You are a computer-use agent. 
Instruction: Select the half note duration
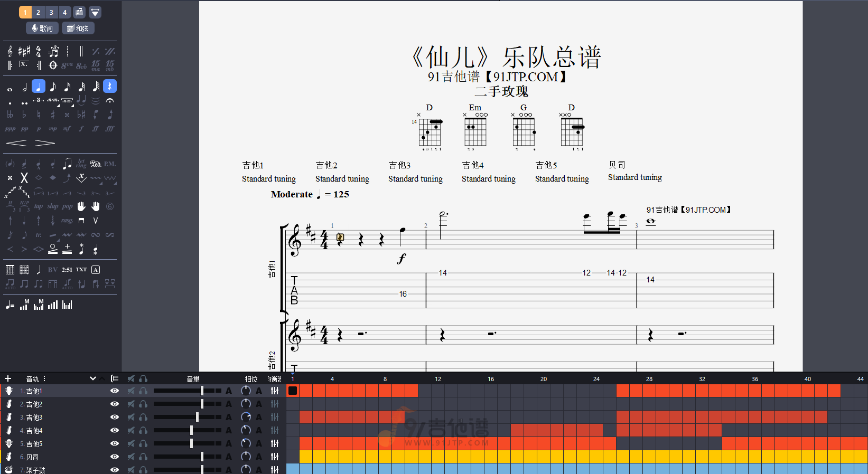(x=24, y=87)
